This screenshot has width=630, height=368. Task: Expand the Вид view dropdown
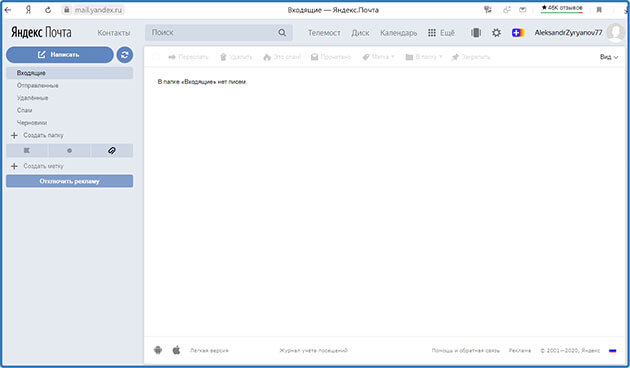click(609, 57)
